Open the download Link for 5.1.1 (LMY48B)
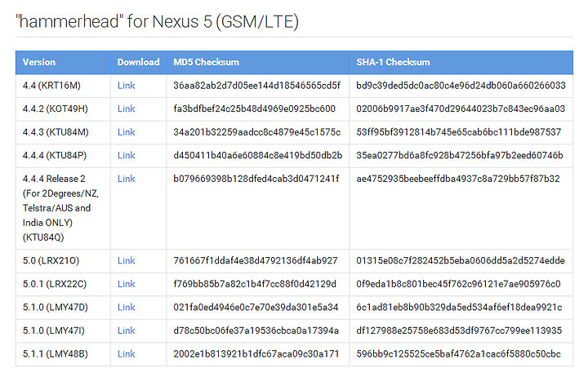Viewport: 588px width, 377px height. 126,354
